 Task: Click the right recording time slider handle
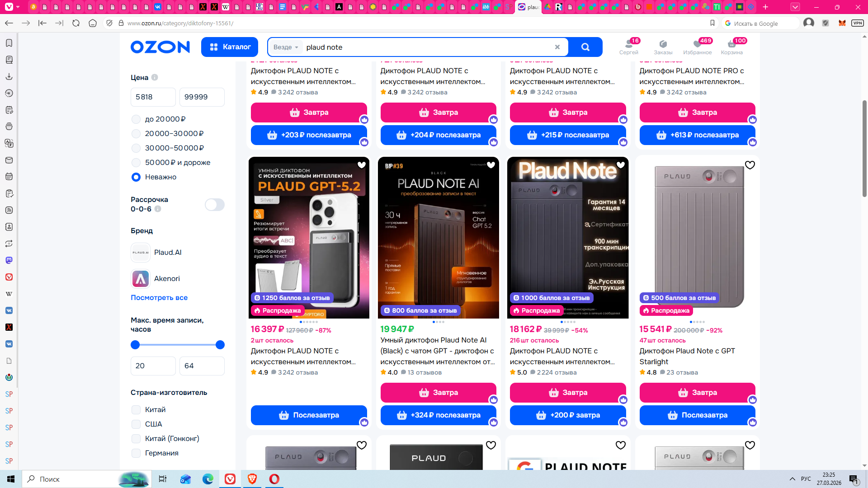tap(220, 345)
